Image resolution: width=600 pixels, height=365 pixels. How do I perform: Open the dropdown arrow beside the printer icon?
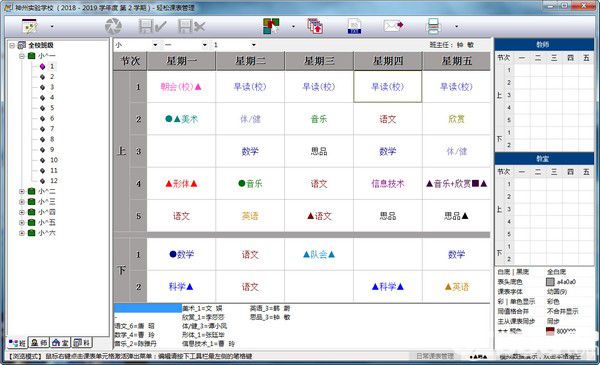[x=456, y=26]
